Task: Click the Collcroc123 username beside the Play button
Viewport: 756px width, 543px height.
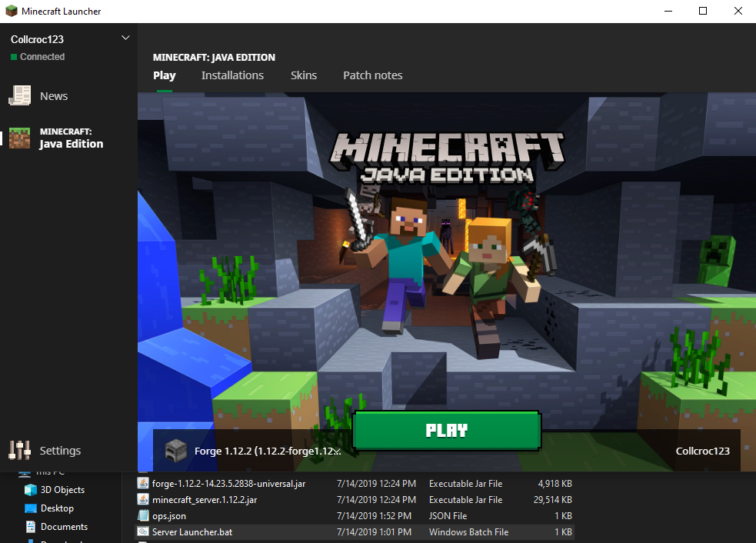Action: click(x=702, y=451)
